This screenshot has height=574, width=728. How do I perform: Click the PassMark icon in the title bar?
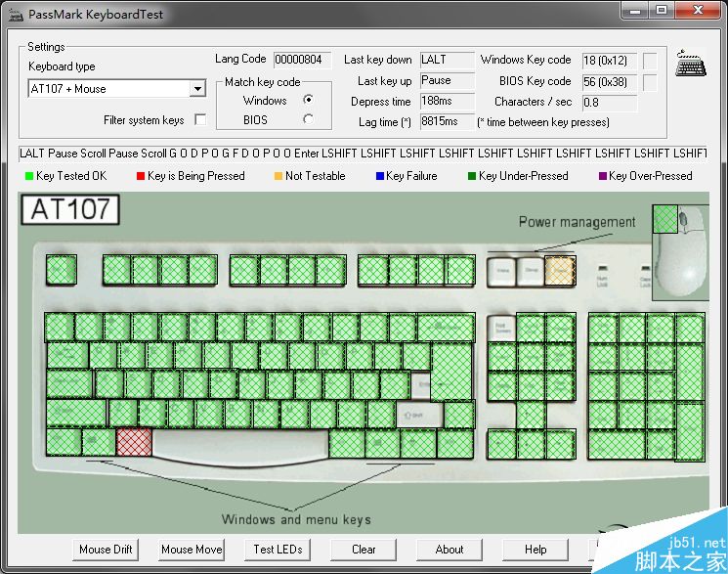[x=16, y=15]
